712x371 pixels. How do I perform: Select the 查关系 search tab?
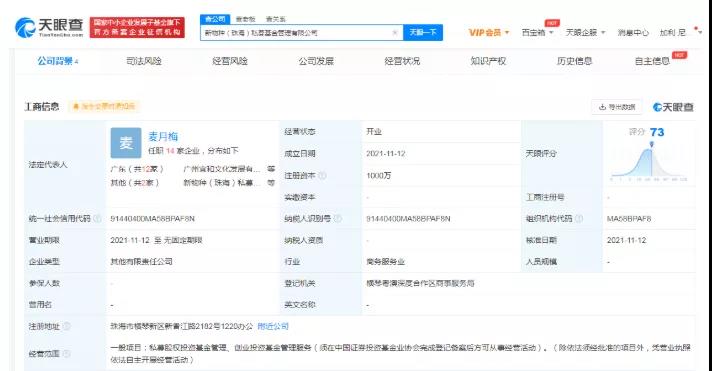pos(276,19)
